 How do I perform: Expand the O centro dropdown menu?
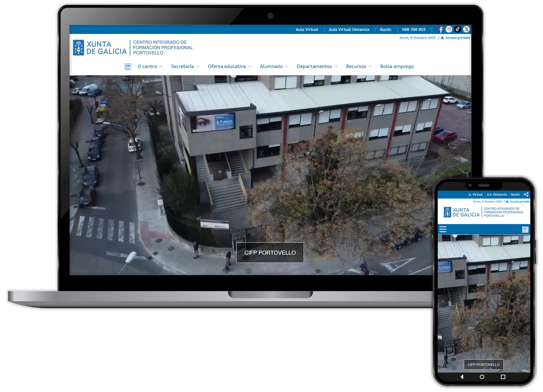(150, 66)
